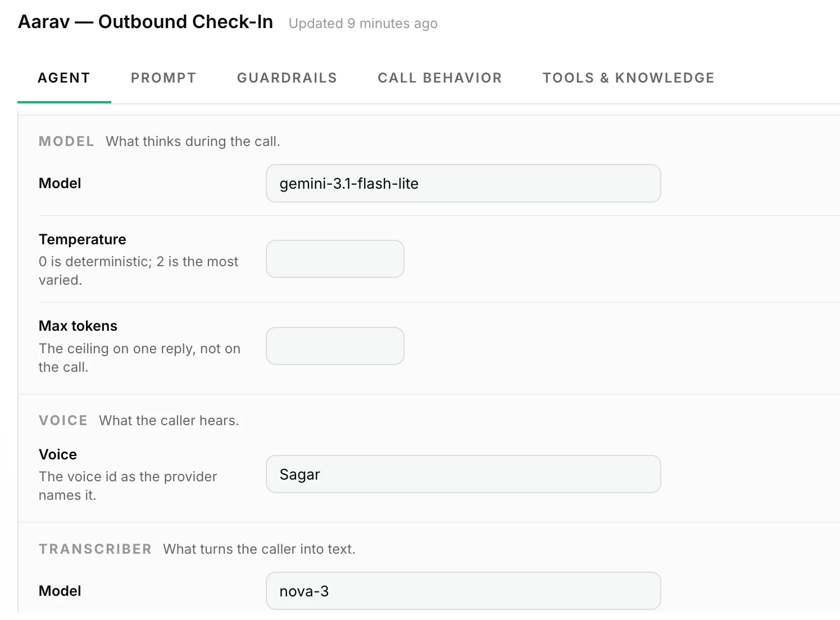Click the title 'Aarav — Outbound Check-In'
The height and width of the screenshot is (620, 840).
tap(146, 22)
